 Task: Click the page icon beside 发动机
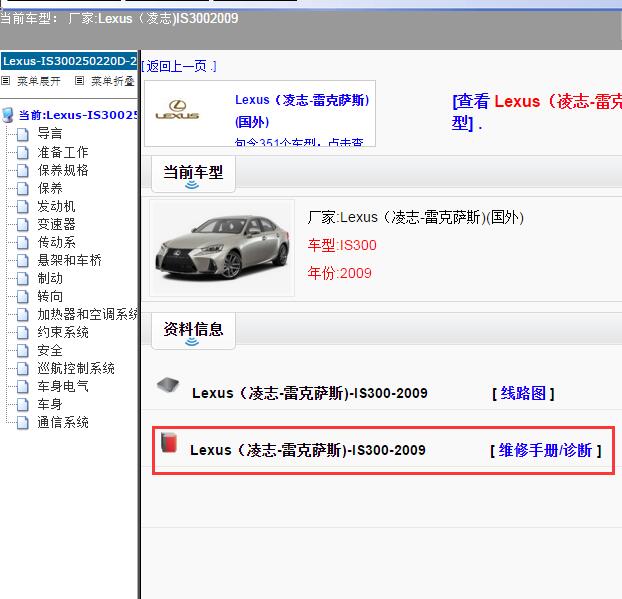23,207
